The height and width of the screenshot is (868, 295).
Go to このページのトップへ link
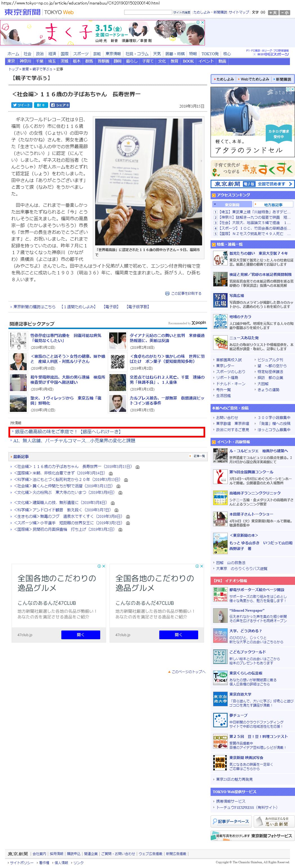(188, 672)
